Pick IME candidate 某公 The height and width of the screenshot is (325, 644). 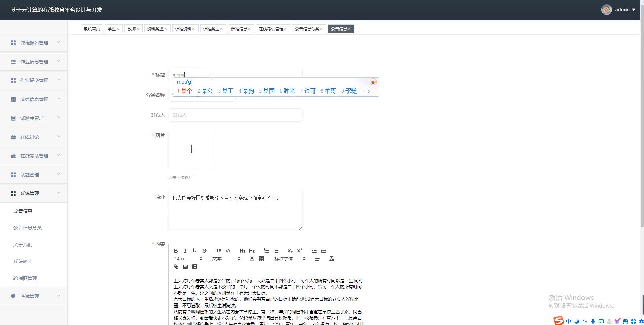tap(205, 91)
